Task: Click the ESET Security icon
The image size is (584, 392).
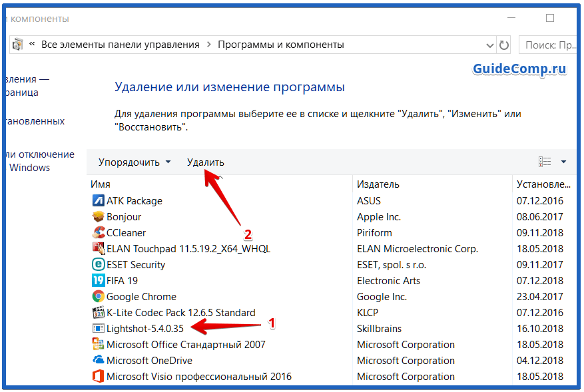Action: point(98,265)
